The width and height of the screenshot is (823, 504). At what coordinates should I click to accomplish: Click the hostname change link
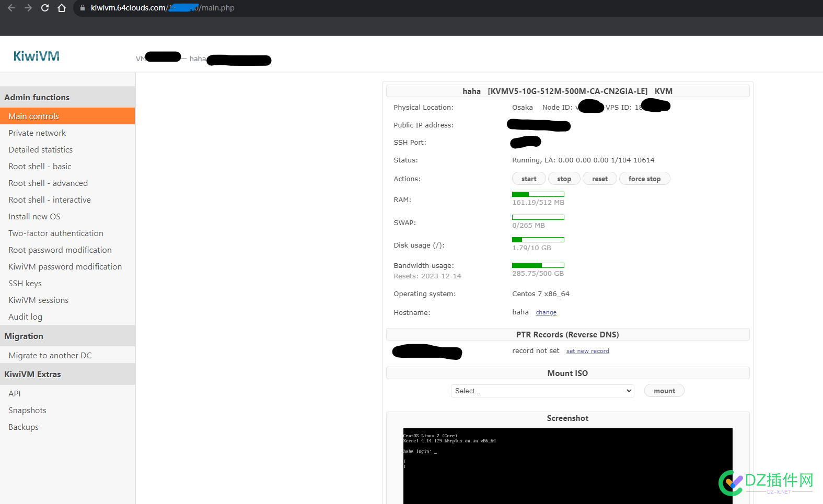click(546, 312)
